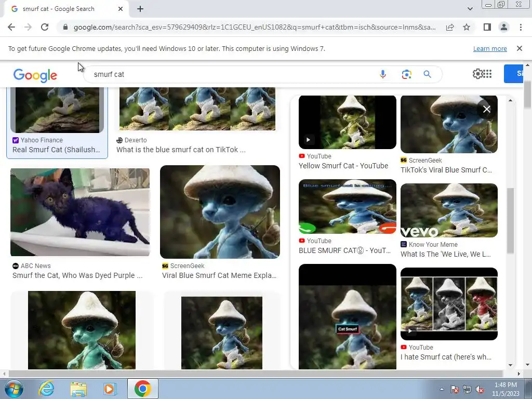Start voice search with microphone icon

point(383,74)
